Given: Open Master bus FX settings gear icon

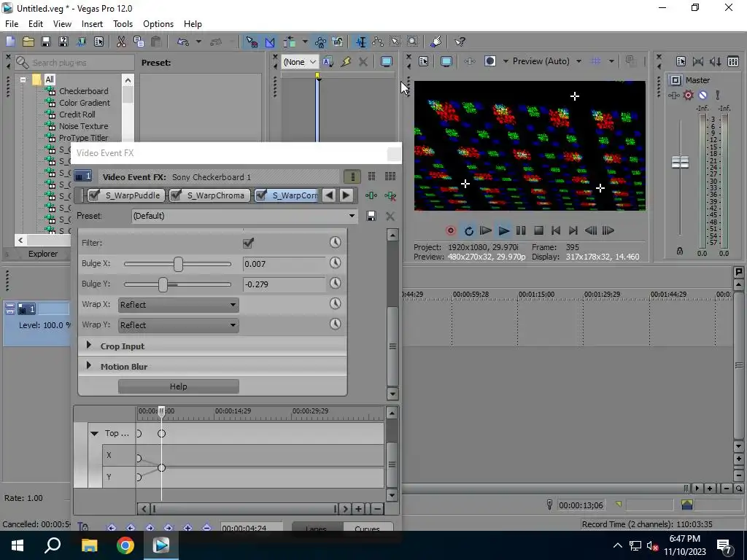Looking at the screenshot, I should click(688, 95).
